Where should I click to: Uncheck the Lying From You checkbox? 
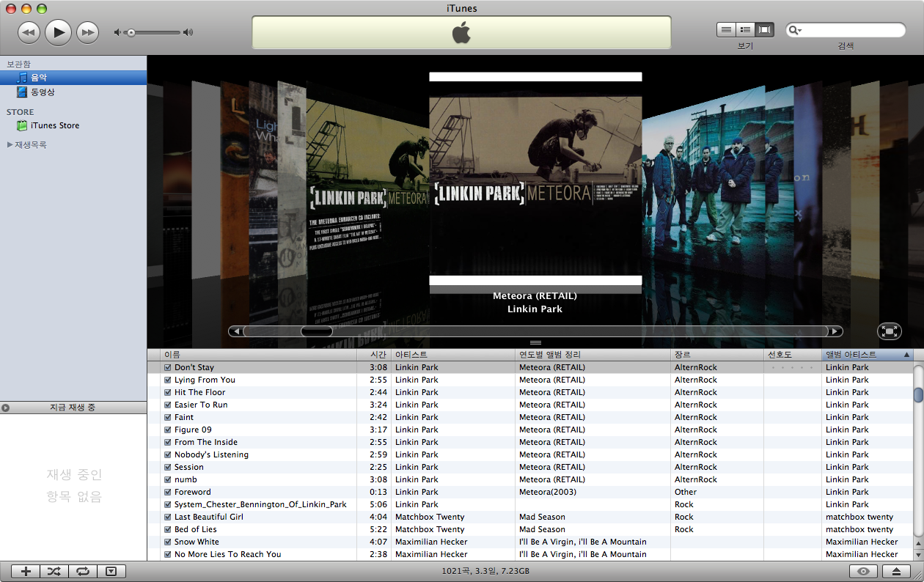[168, 380]
